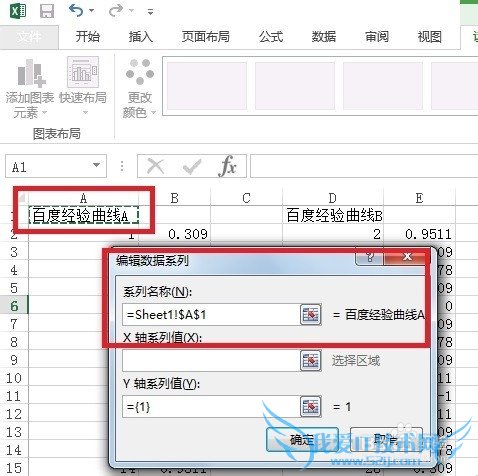Image resolution: width=478 pixels, height=476 pixels.
Task: Undo the last action
Action: coord(76,11)
